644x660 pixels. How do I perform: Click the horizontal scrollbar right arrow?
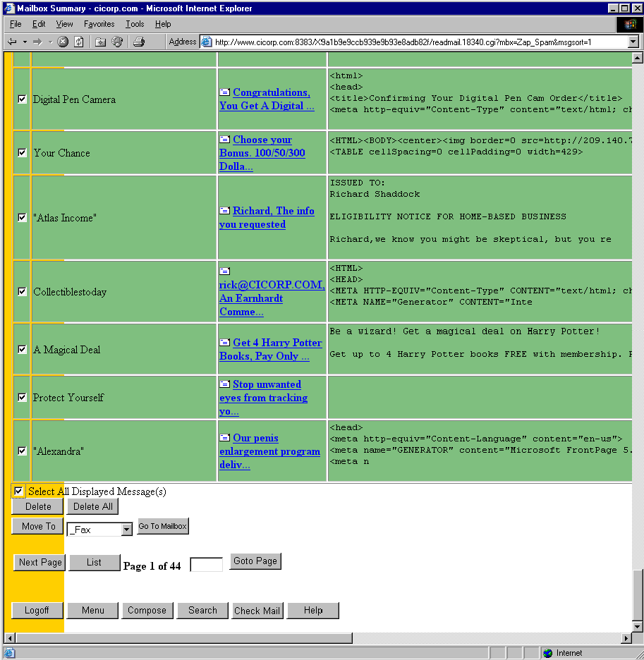click(x=626, y=638)
